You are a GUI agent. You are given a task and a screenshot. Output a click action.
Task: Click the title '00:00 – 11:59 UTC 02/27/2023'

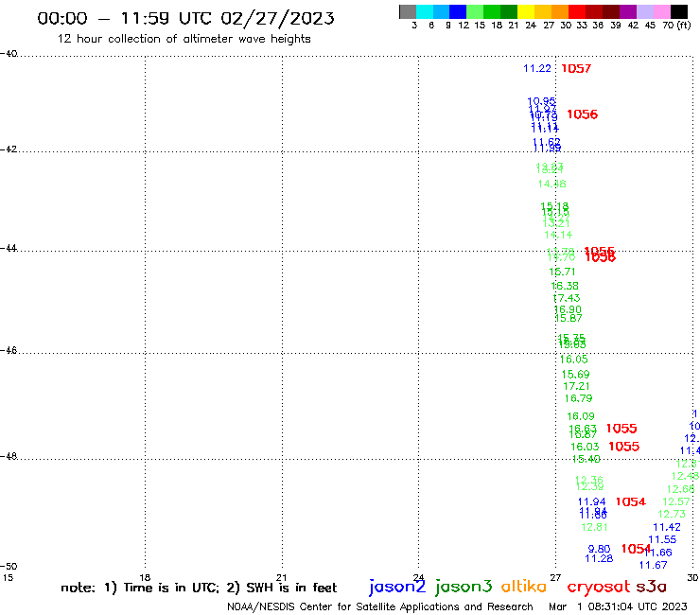pos(185,18)
